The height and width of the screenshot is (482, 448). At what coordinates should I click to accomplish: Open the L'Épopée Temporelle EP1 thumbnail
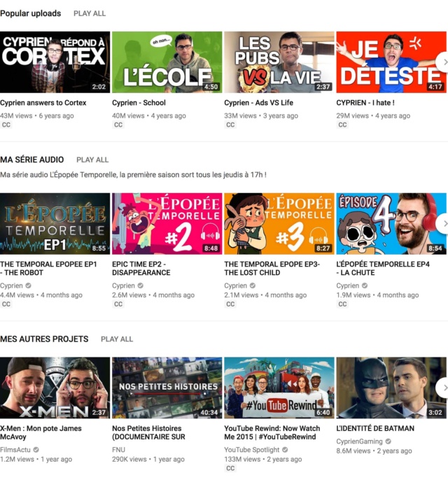click(x=55, y=223)
